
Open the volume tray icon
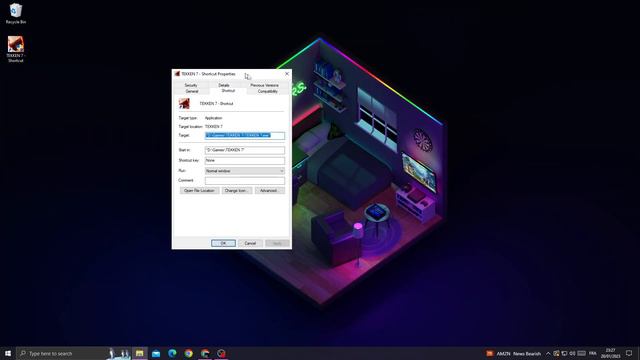572,353
